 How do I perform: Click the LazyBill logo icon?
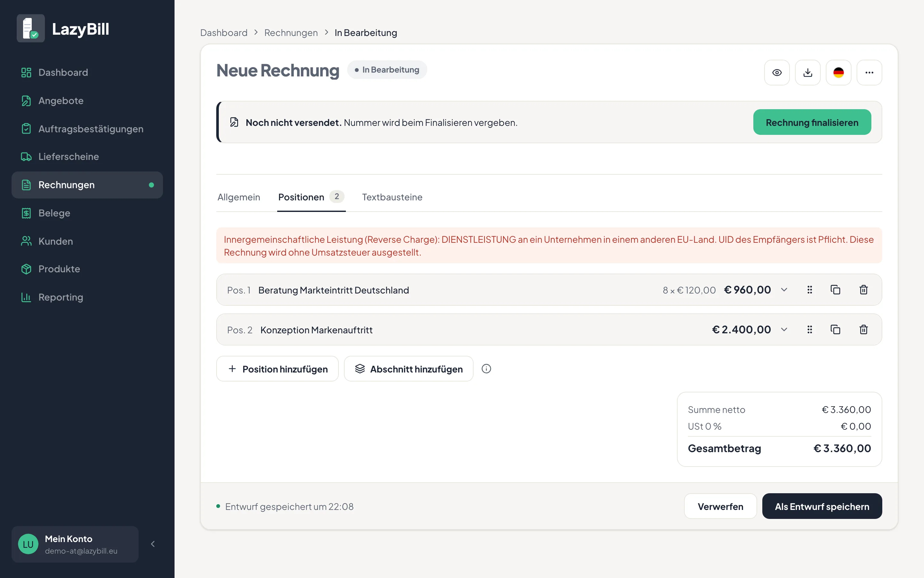click(x=30, y=29)
